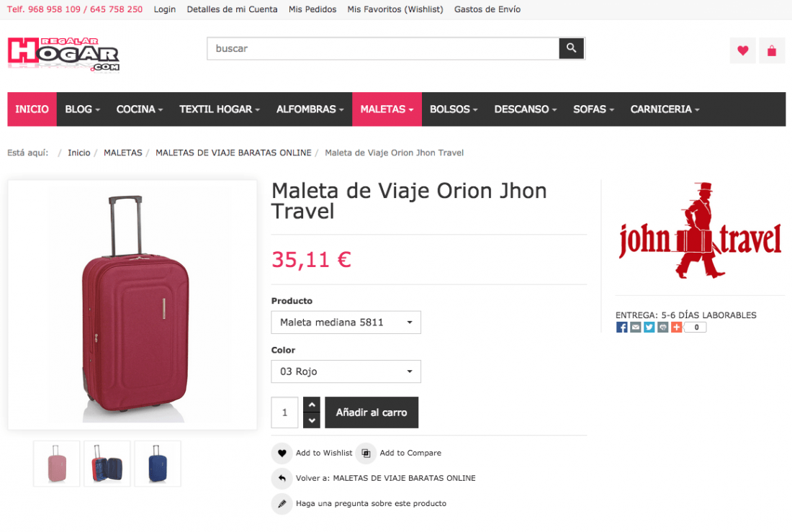Add to Wishlist heart icon

point(282,454)
